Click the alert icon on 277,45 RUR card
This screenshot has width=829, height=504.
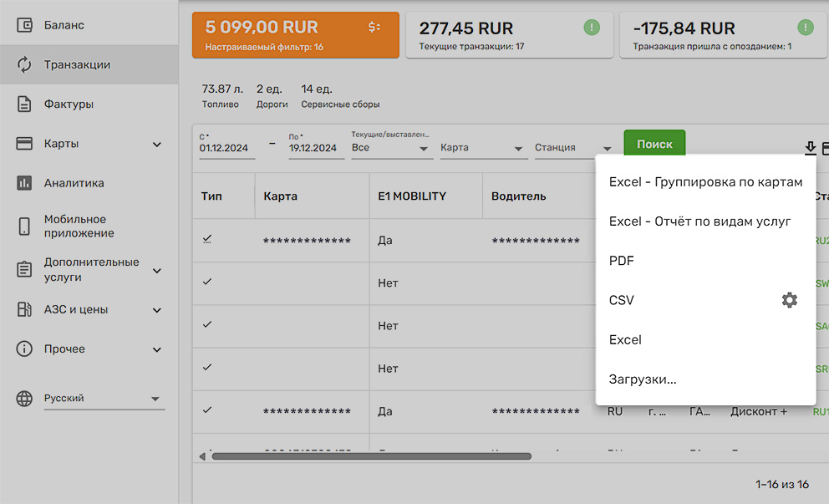(x=592, y=27)
